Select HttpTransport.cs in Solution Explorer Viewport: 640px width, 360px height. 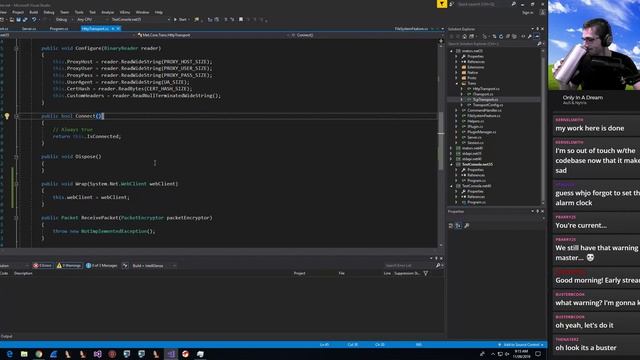tap(486, 89)
